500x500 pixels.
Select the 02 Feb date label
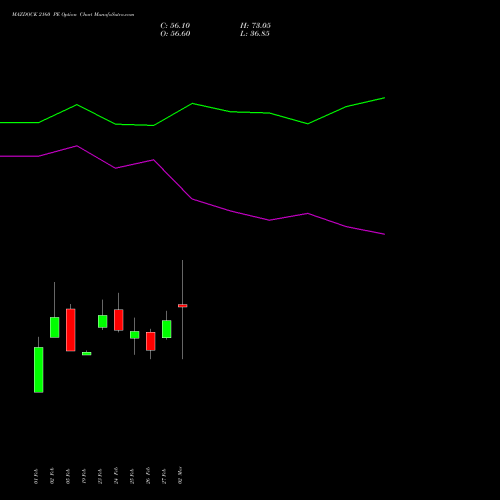(52, 476)
